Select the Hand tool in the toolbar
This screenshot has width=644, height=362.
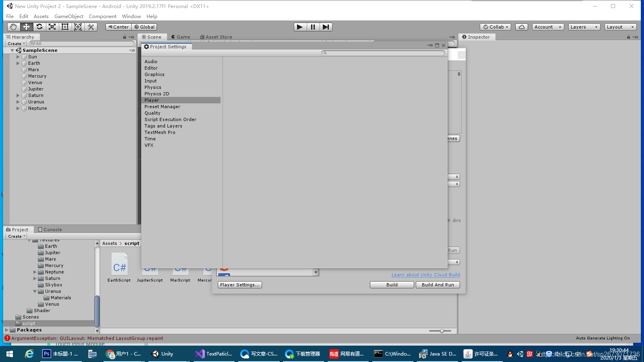[x=13, y=27]
